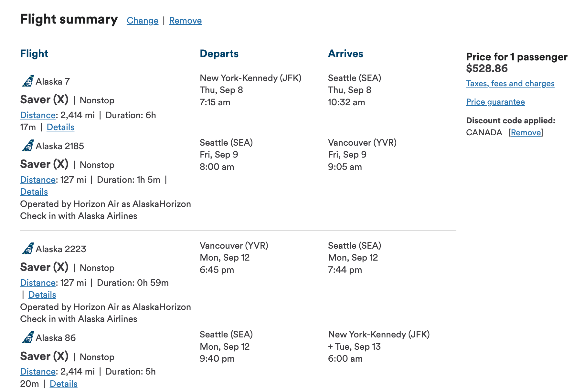574x392 pixels.
Task: Click the Alaska 2223 airline logo icon
Action: (28, 249)
